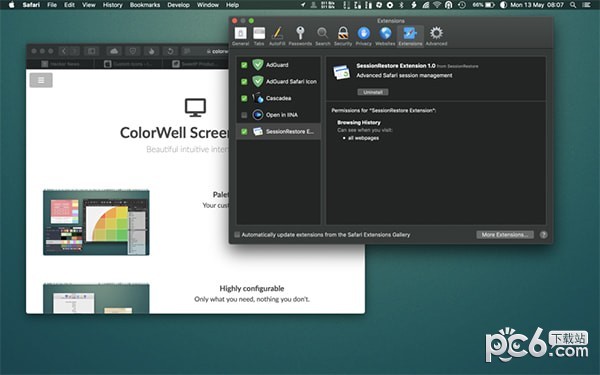The width and height of the screenshot is (600, 375).
Task: Open the Help menu
Action: click(232, 5)
